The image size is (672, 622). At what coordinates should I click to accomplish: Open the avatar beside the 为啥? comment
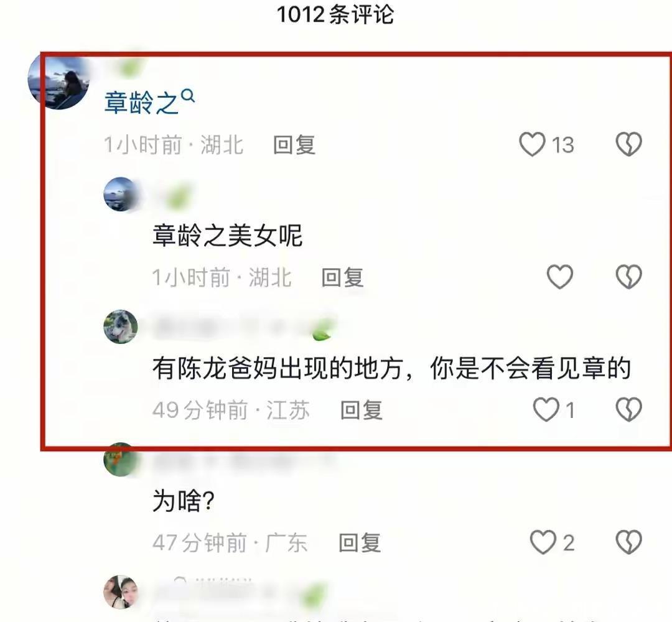pyautogui.click(x=121, y=459)
